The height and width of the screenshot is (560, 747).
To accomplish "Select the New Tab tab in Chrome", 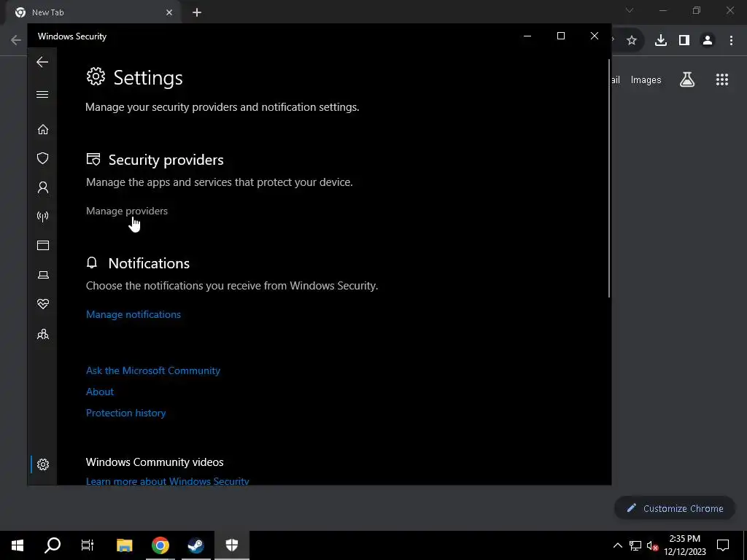I will pyautogui.click(x=93, y=12).
